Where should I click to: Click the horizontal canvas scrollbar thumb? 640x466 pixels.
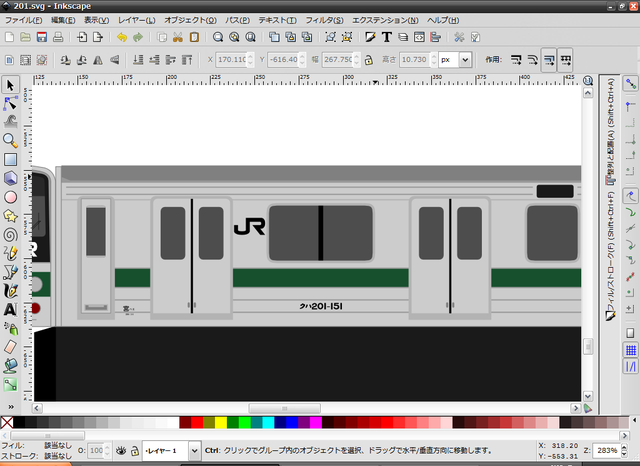point(284,408)
